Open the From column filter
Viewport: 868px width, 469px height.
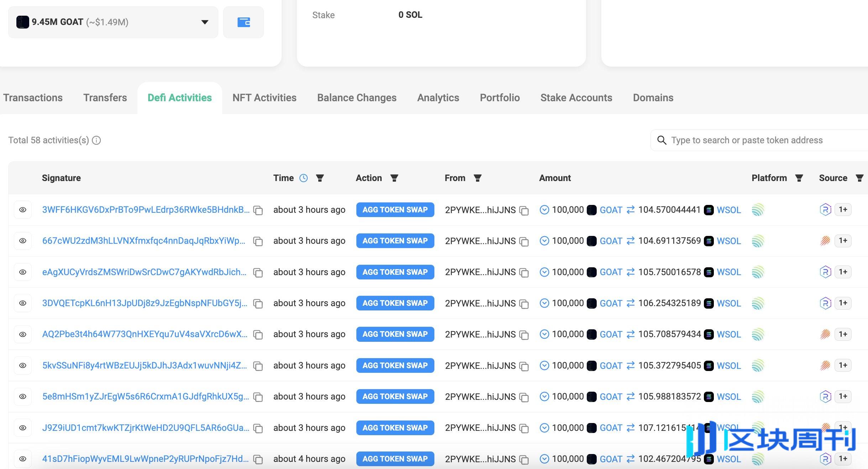pyautogui.click(x=478, y=178)
